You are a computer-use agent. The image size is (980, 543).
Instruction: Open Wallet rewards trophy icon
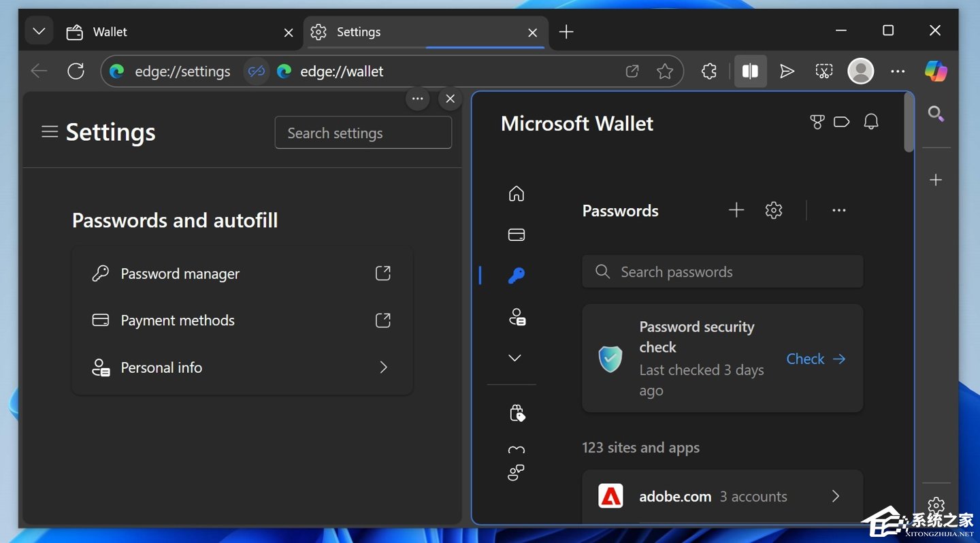click(x=817, y=122)
